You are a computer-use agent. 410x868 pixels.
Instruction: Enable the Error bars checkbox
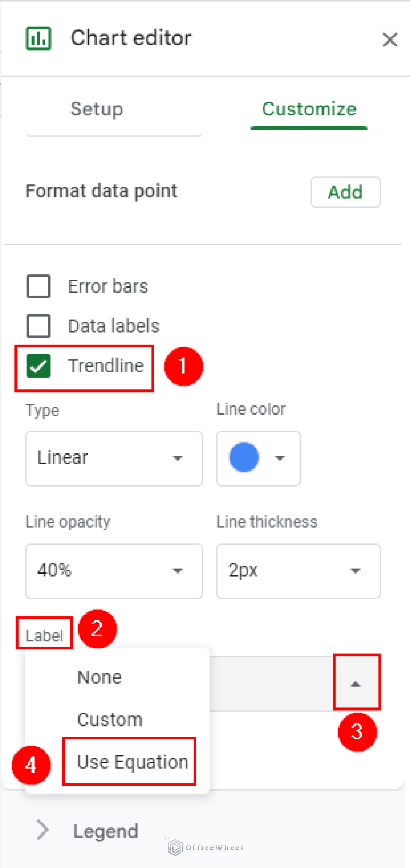(x=38, y=286)
